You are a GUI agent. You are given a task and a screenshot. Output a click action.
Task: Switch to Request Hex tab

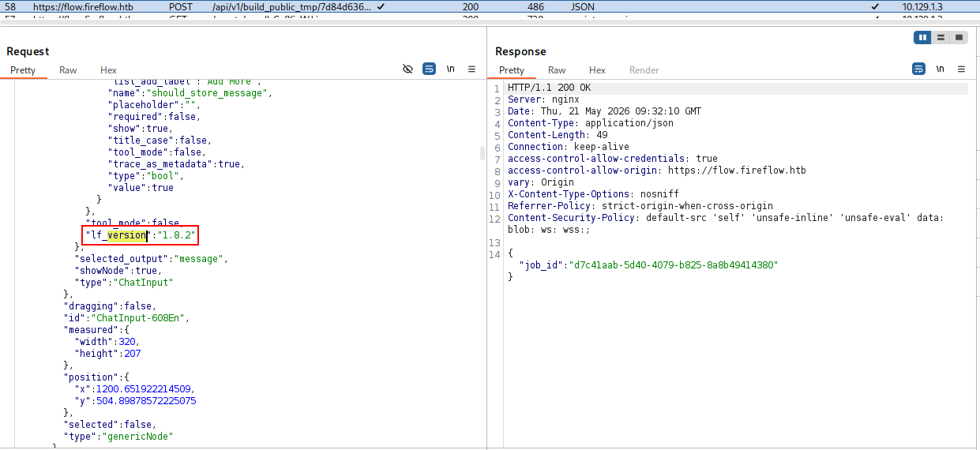(108, 70)
